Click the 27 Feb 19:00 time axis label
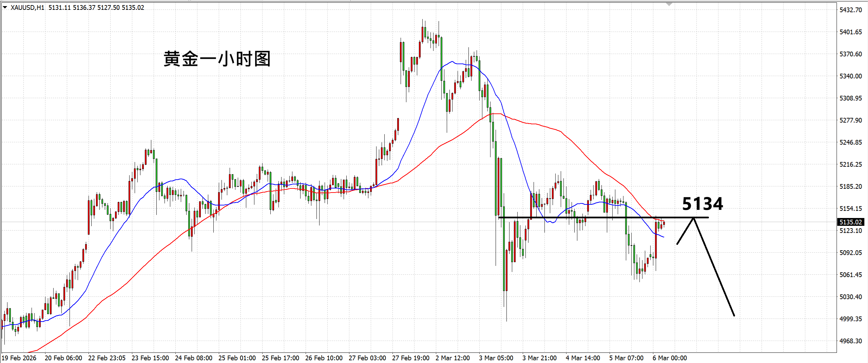The height and width of the screenshot is (363, 868). [410, 358]
